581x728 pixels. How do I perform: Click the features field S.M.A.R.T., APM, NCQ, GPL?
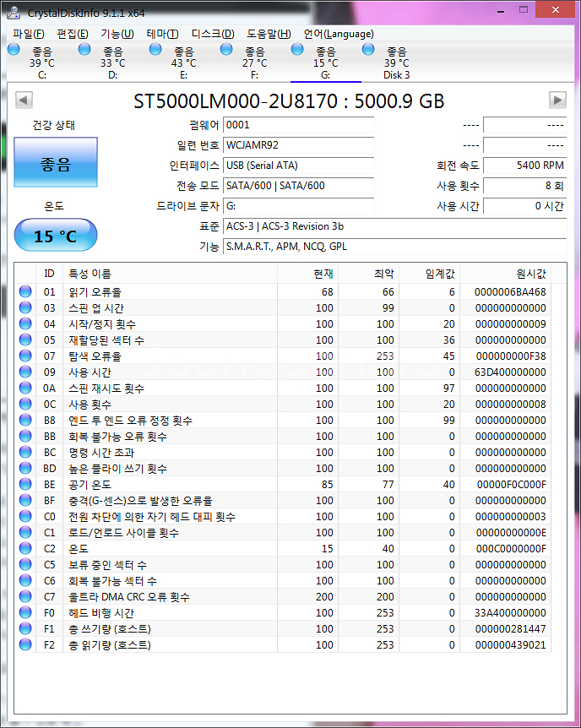pyautogui.click(x=394, y=247)
